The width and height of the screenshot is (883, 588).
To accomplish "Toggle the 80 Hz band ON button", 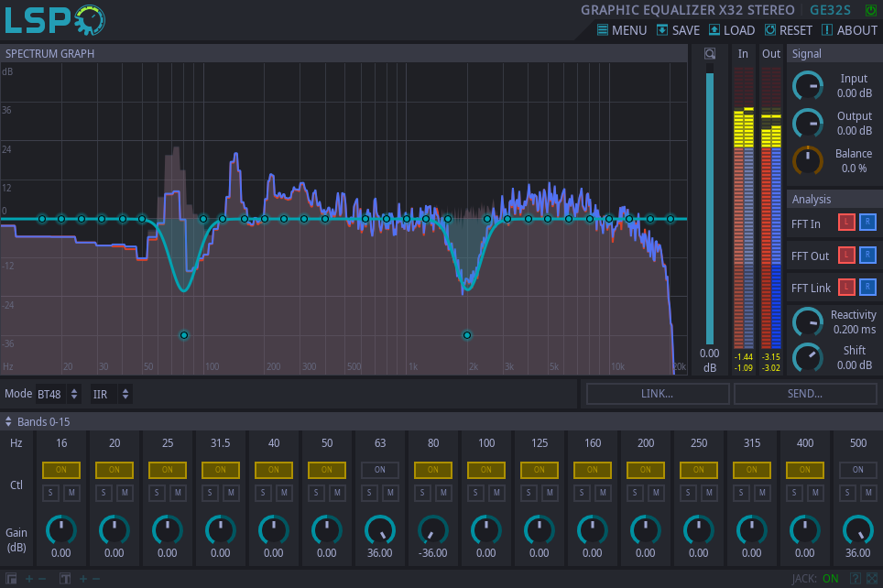I will 433,470.
